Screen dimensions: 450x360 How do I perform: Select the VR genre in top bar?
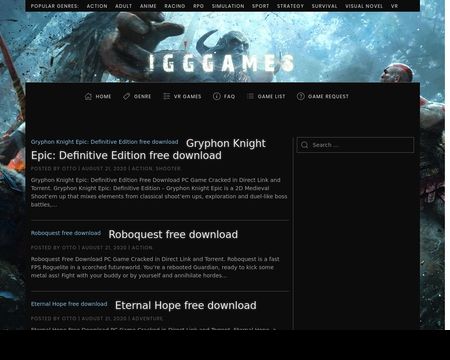pyautogui.click(x=394, y=6)
